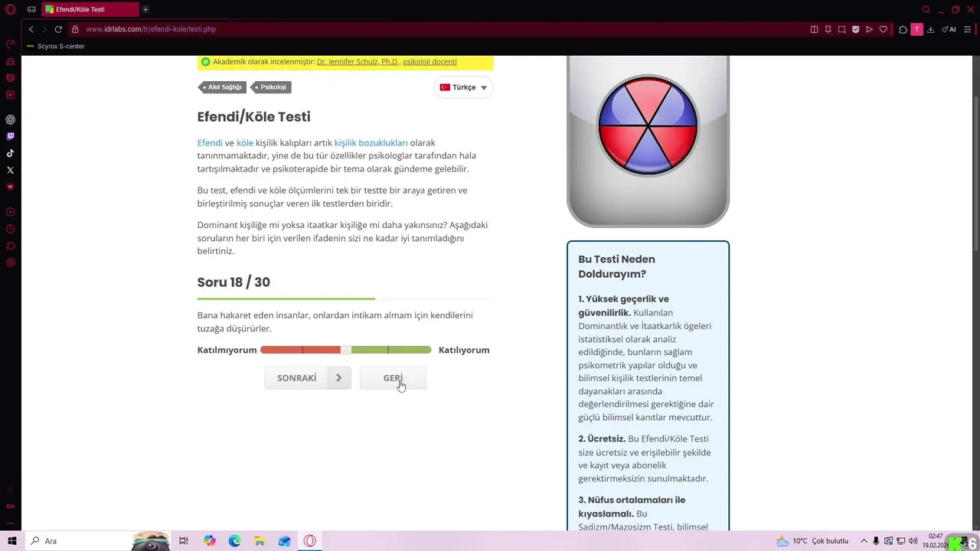Go back with the browser back arrow

(x=31, y=29)
